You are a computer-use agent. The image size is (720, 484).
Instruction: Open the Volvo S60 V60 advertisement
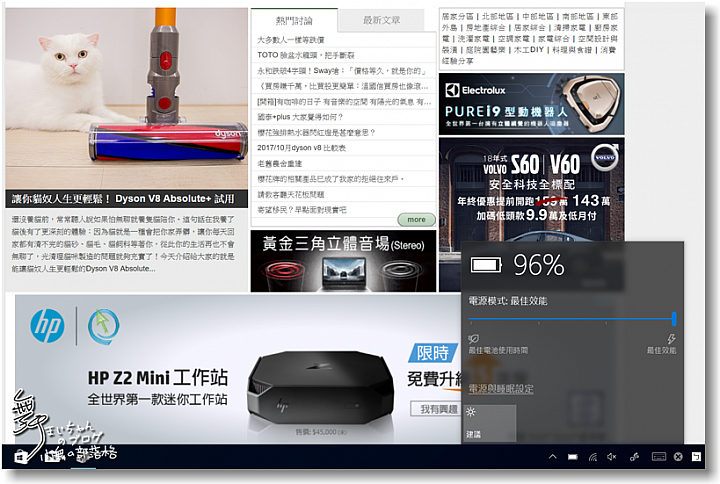click(x=531, y=189)
